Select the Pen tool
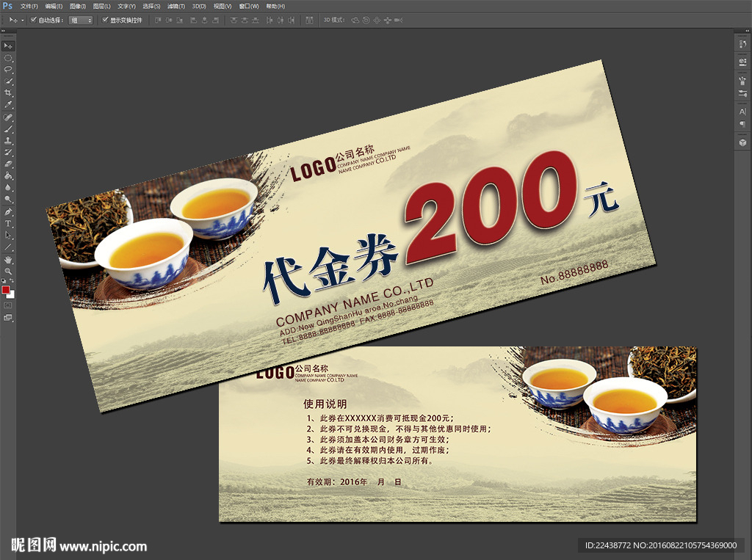 click(8, 212)
